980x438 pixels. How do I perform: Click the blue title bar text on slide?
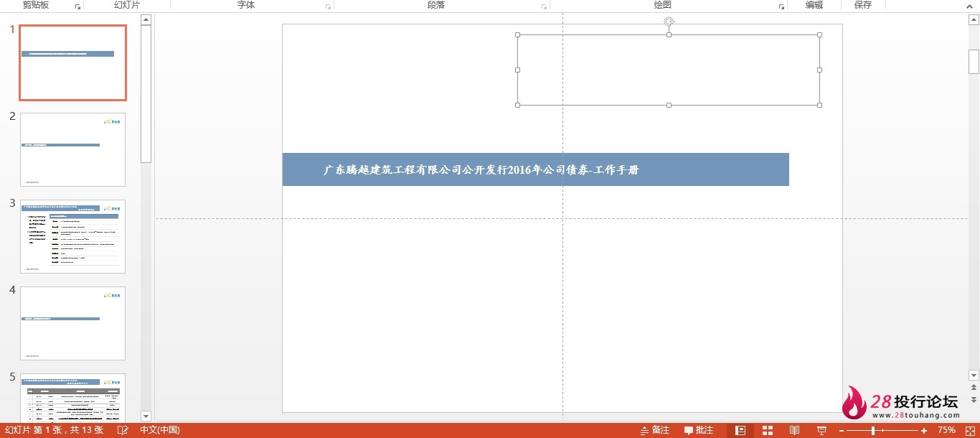click(481, 170)
